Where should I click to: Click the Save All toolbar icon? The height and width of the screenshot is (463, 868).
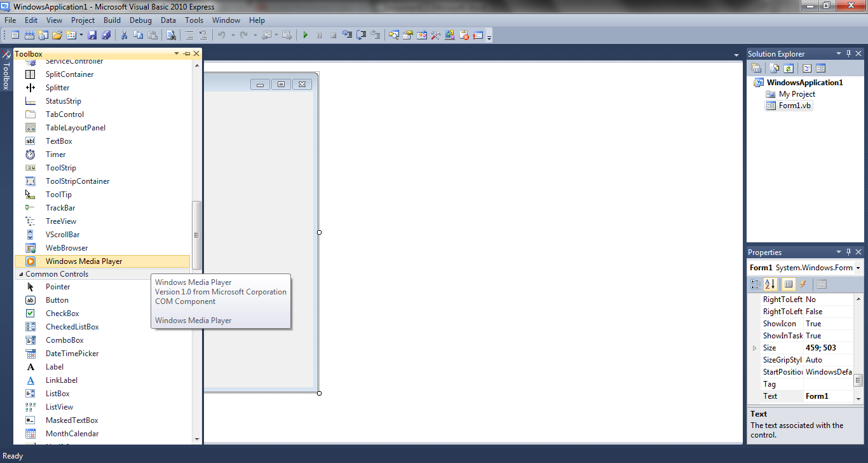(106, 35)
